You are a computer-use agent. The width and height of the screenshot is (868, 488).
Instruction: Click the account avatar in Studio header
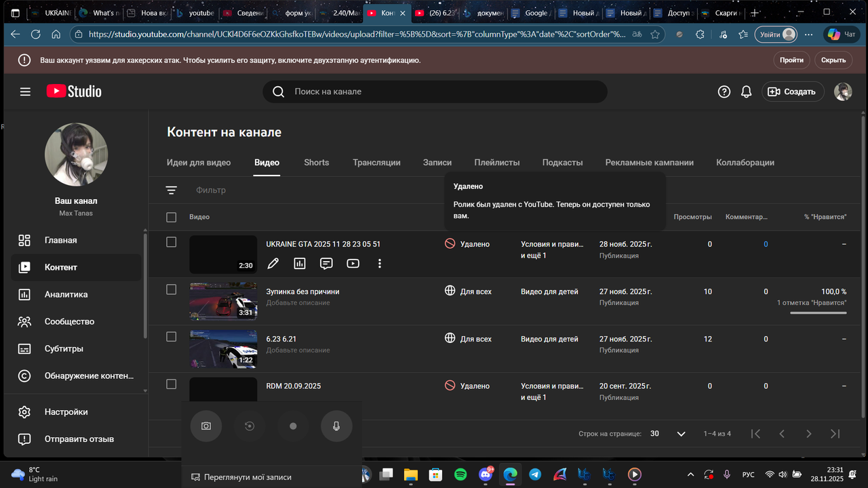coord(843,91)
